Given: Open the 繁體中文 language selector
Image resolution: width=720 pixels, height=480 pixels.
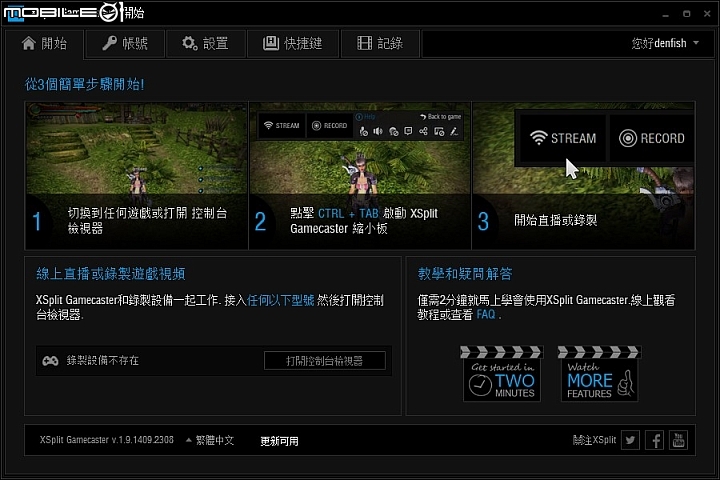Looking at the screenshot, I should tap(210, 440).
